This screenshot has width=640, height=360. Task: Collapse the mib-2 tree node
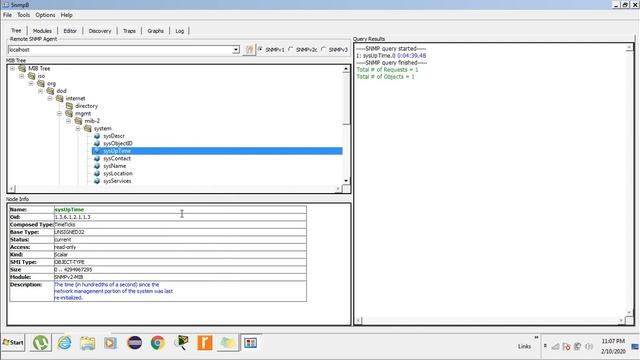click(x=69, y=121)
